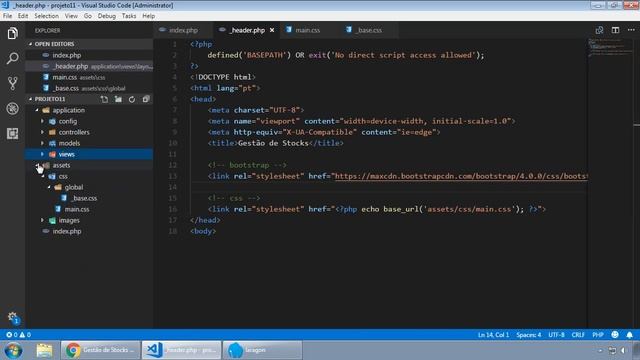Click Ln 14, Col 1 in status bar
Image resolution: width=640 pixels, height=360 pixels.
[x=493, y=335]
